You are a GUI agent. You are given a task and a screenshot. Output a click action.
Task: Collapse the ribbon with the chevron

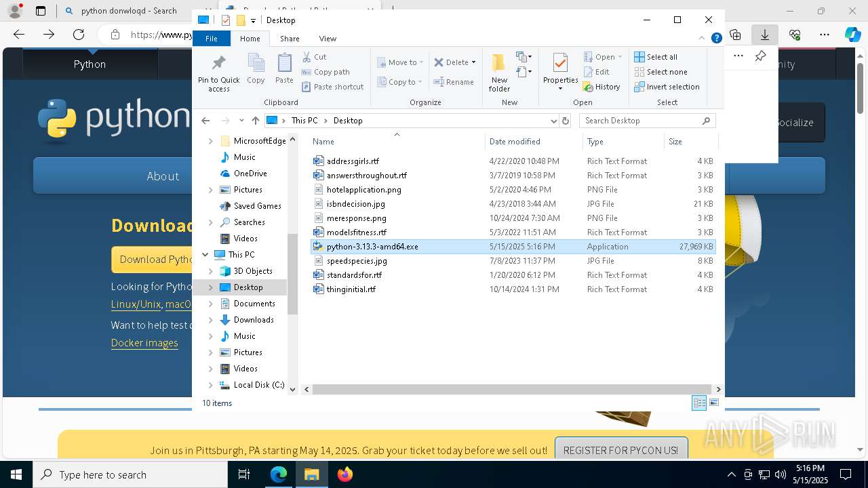click(703, 38)
